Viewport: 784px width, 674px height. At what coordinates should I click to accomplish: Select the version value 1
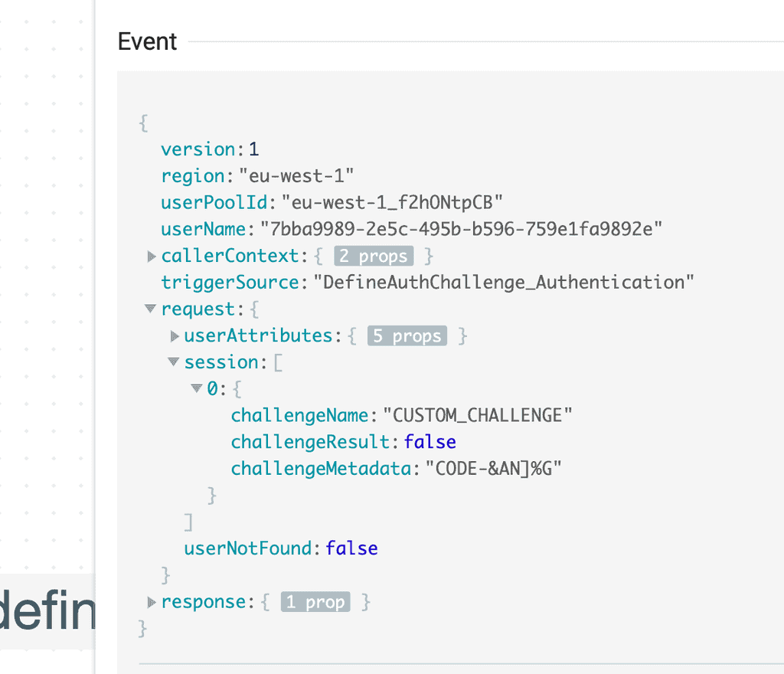254,149
